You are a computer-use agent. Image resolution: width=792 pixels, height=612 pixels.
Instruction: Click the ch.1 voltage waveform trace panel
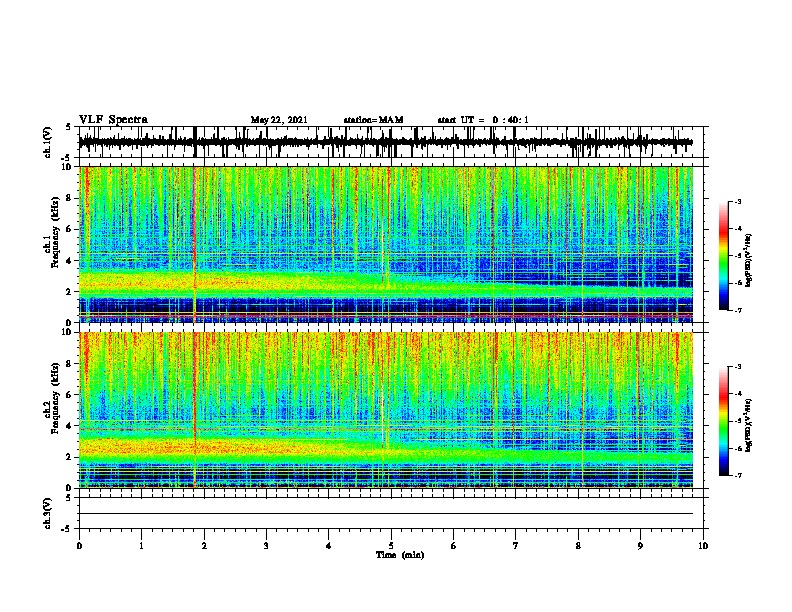[390, 142]
